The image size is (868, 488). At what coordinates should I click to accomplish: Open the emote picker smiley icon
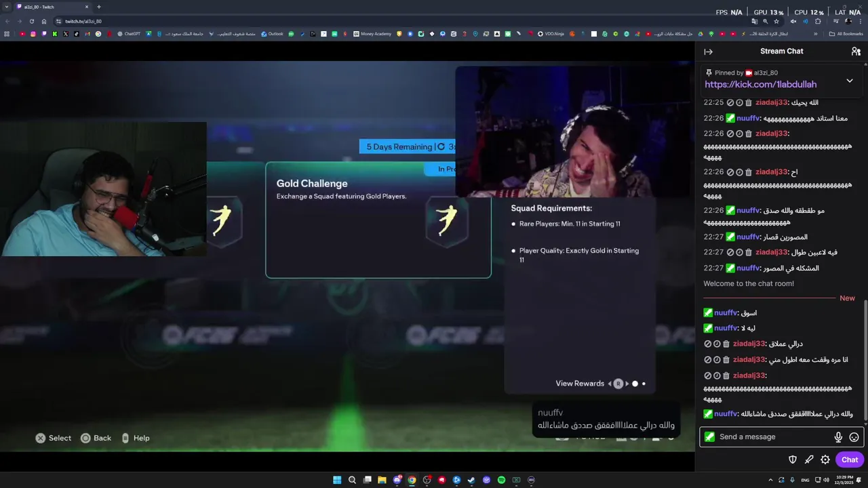(x=854, y=437)
